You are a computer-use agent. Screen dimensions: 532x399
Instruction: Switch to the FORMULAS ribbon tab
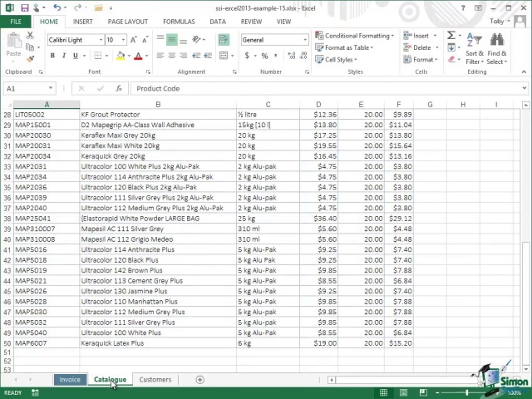pos(179,22)
